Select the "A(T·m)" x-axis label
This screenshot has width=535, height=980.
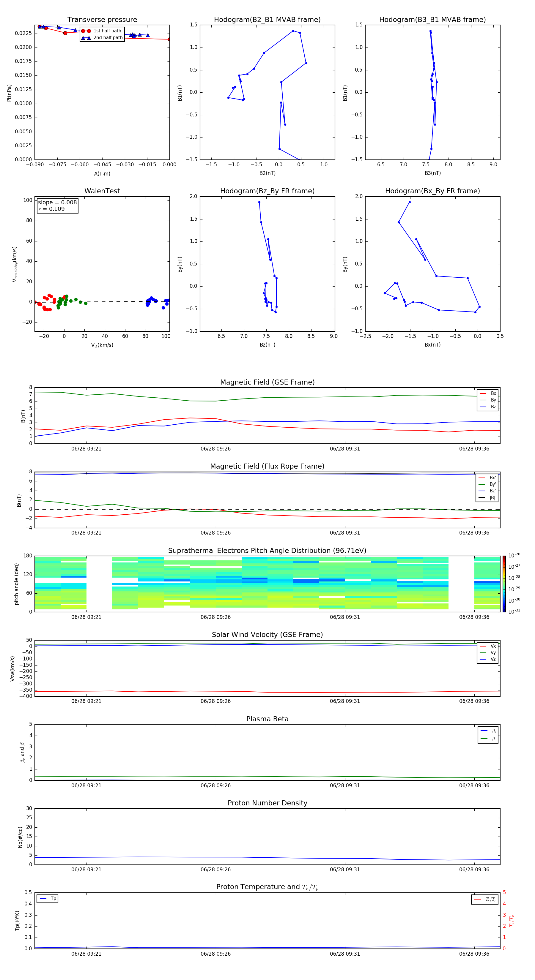[x=102, y=173]
